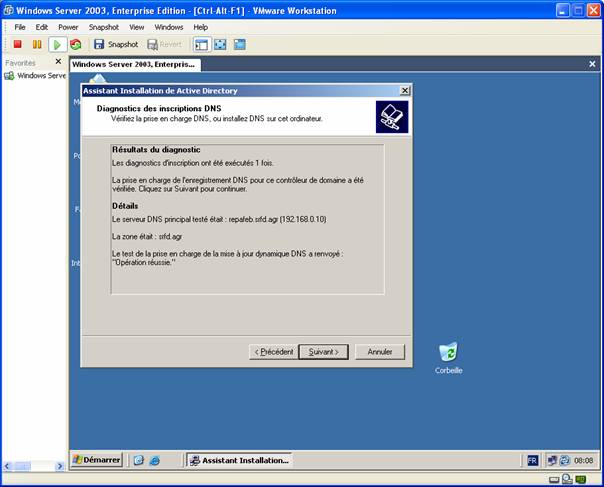Close the VM tab with X
Viewport: 604px width, 487px height.
(x=592, y=64)
